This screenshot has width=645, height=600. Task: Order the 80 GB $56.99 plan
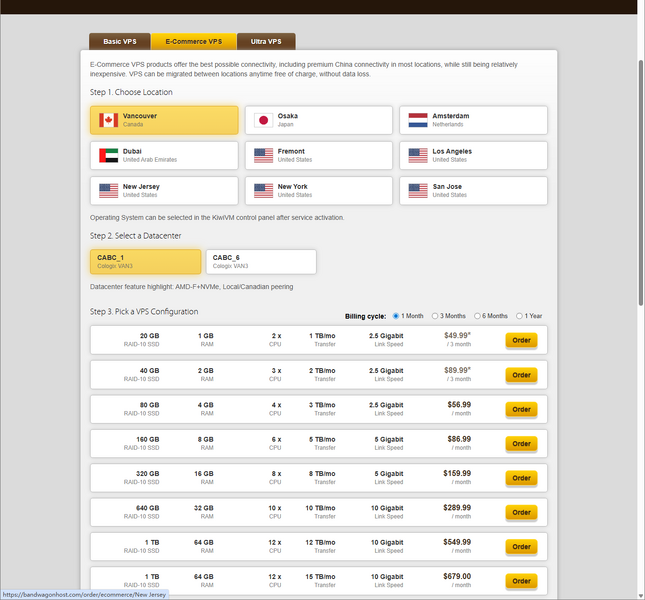click(521, 409)
